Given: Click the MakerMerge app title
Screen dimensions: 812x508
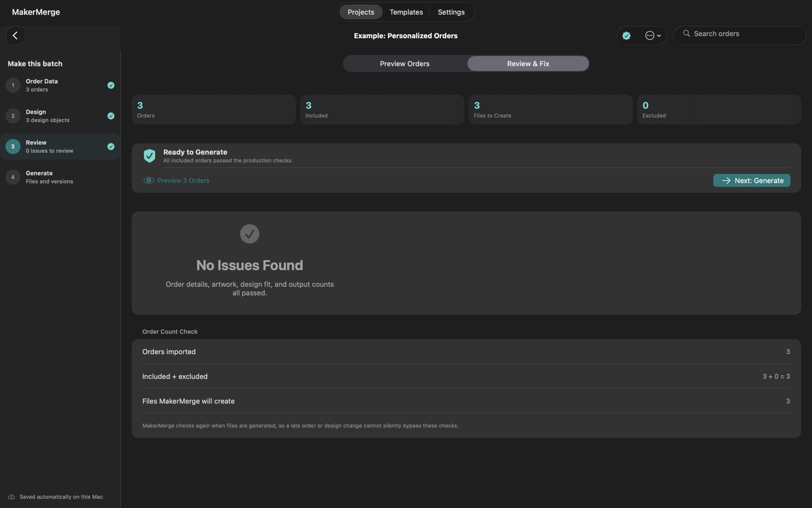Looking at the screenshot, I should click(36, 12).
